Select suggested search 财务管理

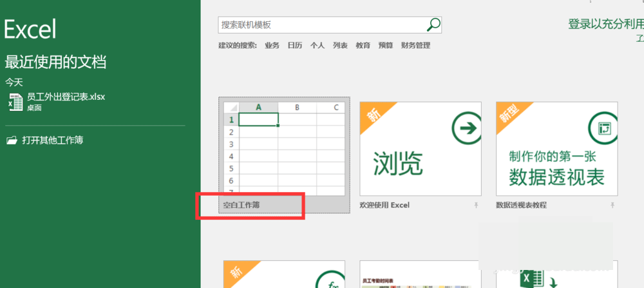click(415, 46)
